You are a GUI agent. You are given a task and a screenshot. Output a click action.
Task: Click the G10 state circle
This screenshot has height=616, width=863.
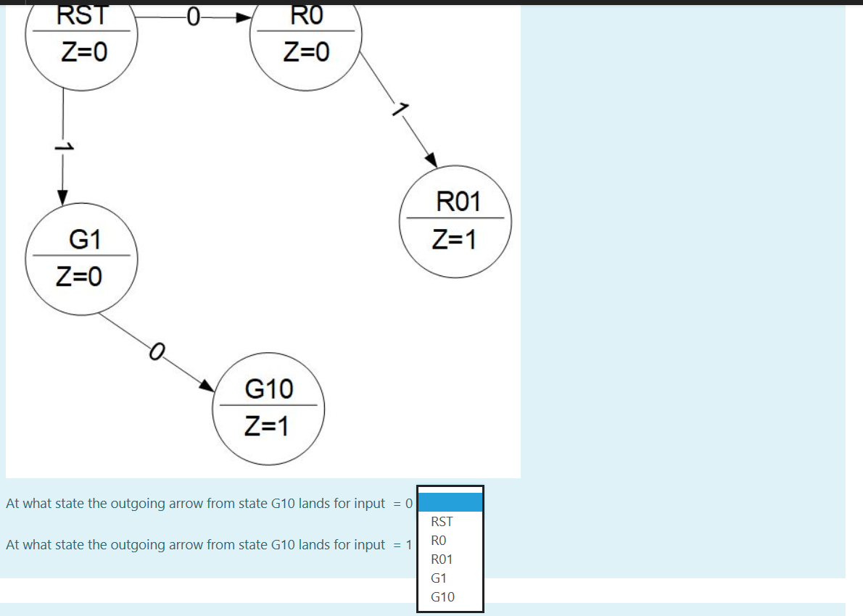pyautogui.click(x=268, y=408)
